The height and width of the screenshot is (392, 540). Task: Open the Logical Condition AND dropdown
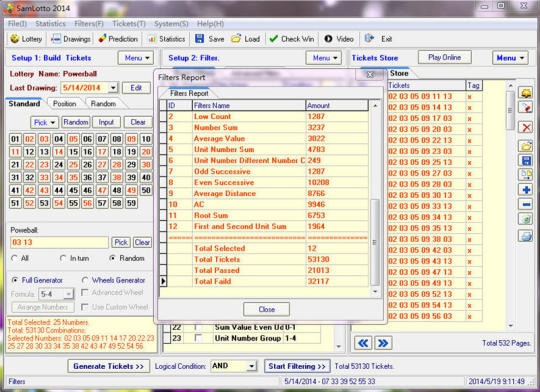252,366
